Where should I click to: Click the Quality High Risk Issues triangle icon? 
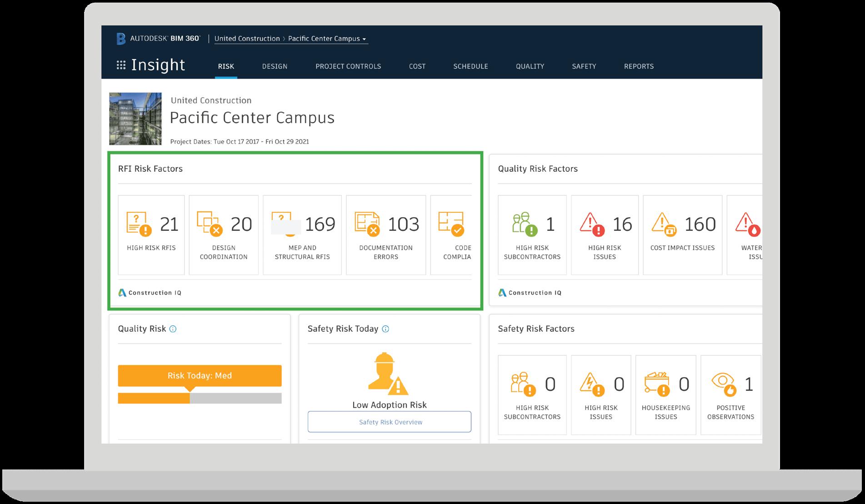[593, 224]
